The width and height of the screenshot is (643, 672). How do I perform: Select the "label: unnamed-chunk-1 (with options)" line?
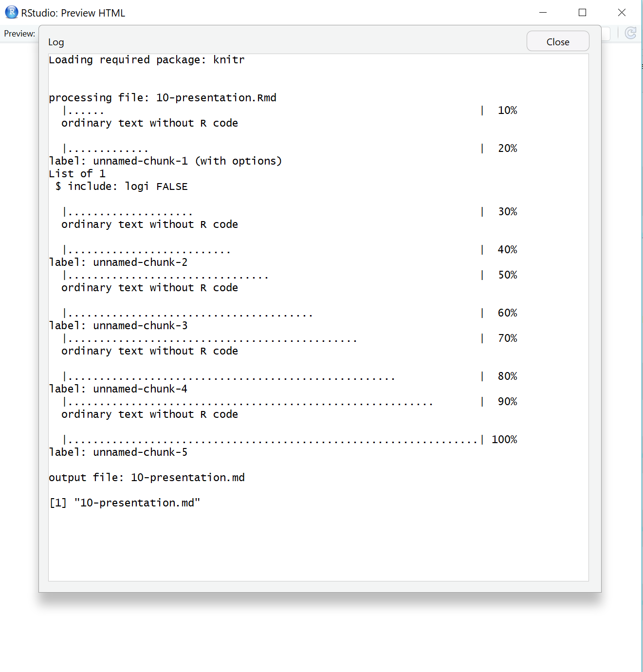pyautogui.click(x=165, y=161)
